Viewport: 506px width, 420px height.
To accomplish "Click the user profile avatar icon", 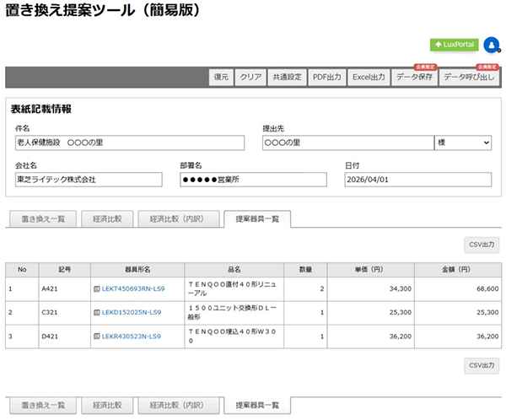I will (491, 45).
